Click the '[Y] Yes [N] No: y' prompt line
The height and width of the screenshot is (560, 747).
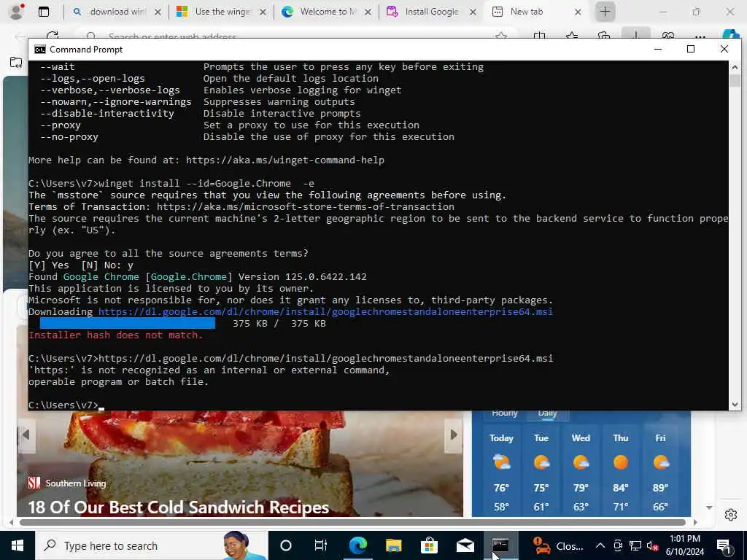coord(81,265)
